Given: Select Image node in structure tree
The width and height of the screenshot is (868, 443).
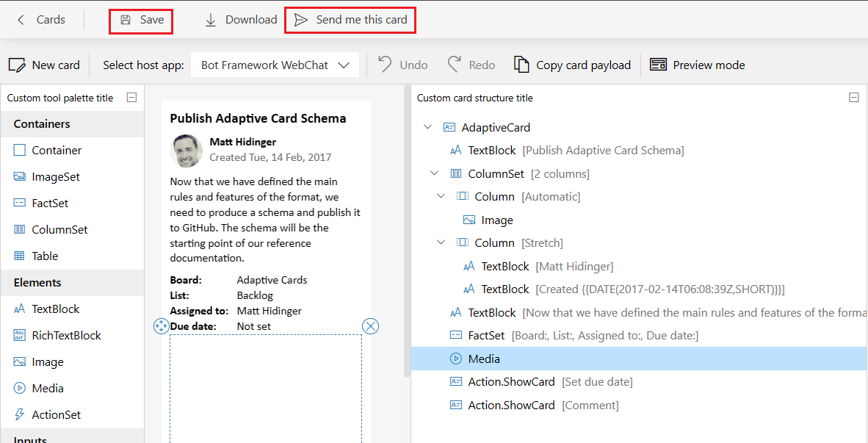Looking at the screenshot, I should pyautogui.click(x=640, y=220).
